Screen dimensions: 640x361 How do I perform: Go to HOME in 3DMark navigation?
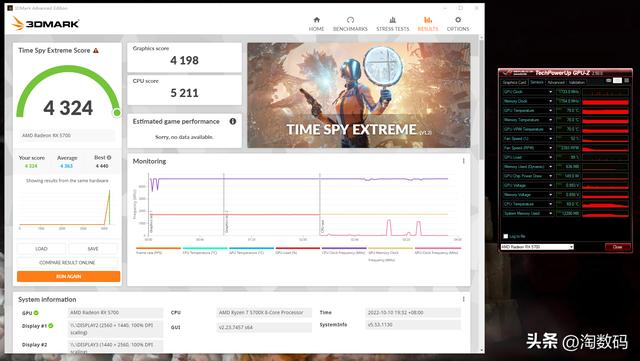click(x=316, y=24)
